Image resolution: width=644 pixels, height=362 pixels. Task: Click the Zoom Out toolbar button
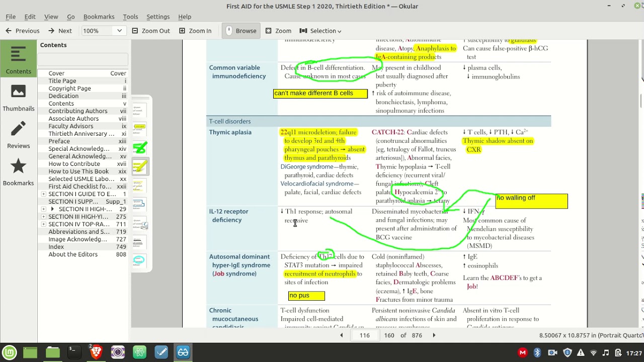pos(151,31)
